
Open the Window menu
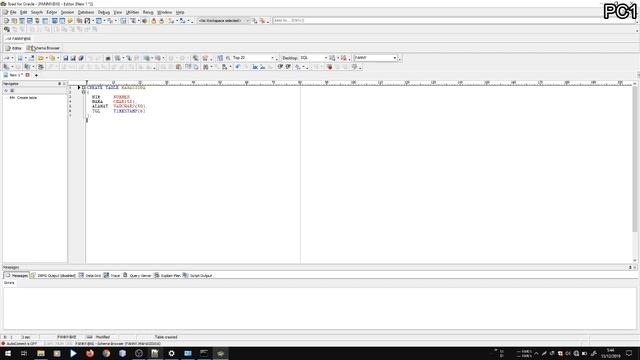[x=164, y=12]
